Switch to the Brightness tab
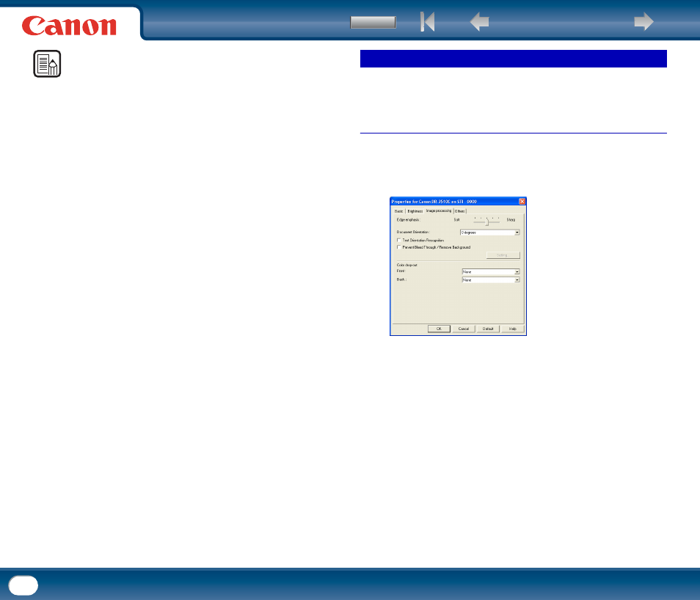This screenshot has width=700, height=600. coord(415,211)
